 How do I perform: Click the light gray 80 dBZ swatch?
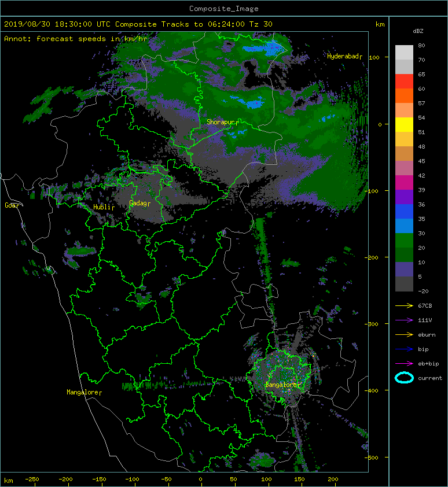tap(404, 53)
